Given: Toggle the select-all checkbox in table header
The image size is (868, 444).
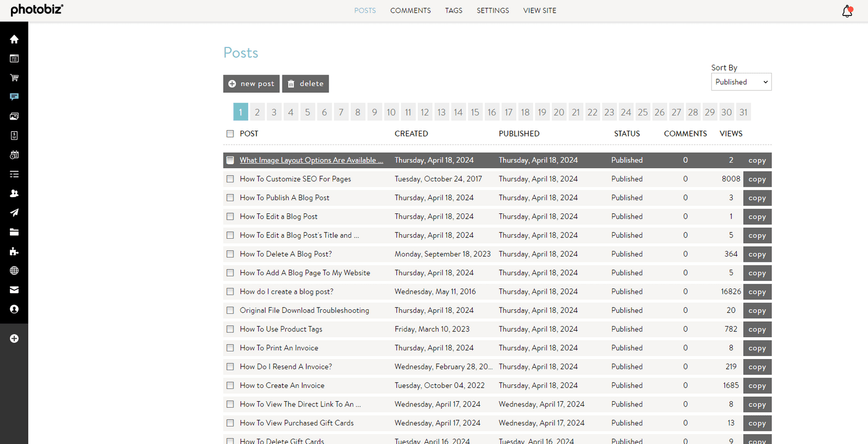Looking at the screenshot, I should coord(230,134).
